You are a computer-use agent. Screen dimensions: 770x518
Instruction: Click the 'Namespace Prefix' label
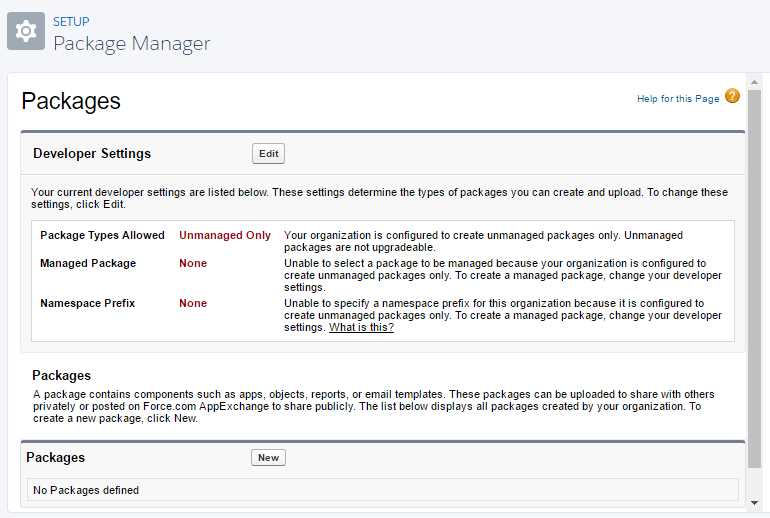(x=87, y=303)
